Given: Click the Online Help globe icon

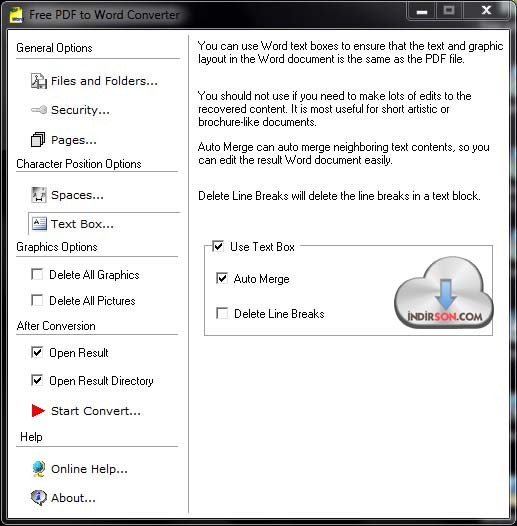Looking at the screenshot, I should [x=39, y=469].
